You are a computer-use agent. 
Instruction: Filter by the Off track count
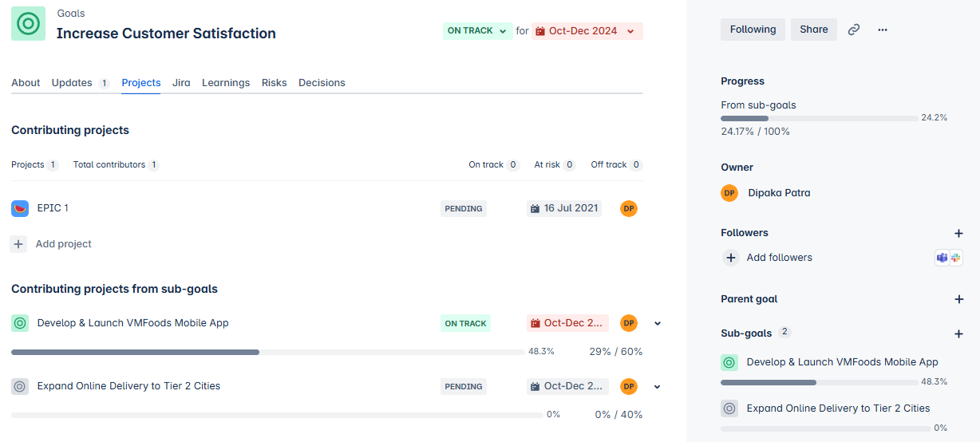point(616,165)
